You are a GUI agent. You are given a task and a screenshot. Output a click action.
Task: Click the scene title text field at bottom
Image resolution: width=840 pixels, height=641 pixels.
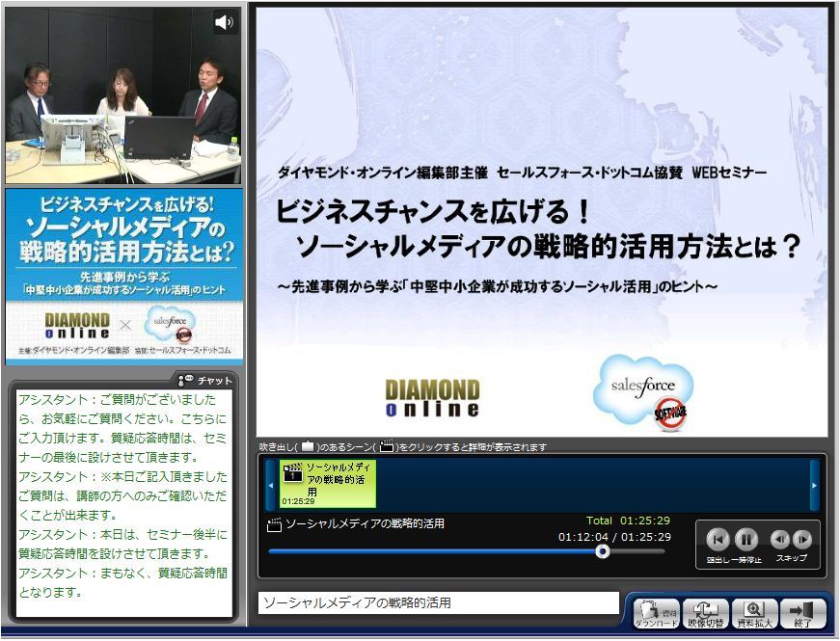[438, 603]
